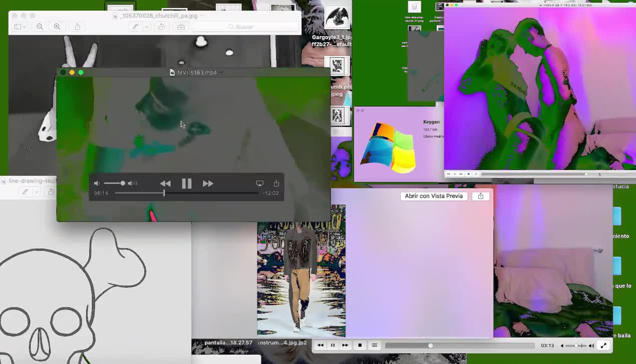
Task: Click share button beside Abrir con Vista Previa
Action: [481, 196]
